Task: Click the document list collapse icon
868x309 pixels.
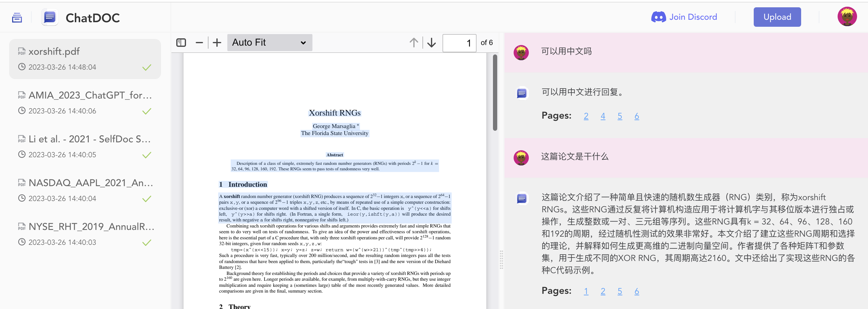Action: click(17, 18)
